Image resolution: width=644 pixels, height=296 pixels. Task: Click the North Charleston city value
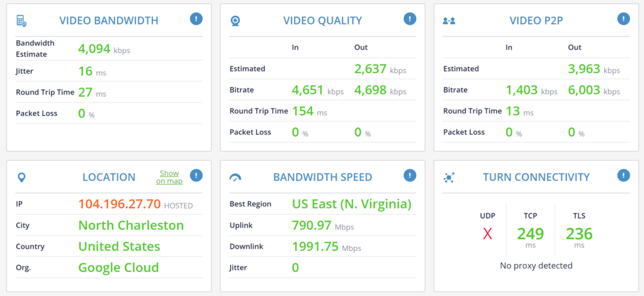[131, 225]
